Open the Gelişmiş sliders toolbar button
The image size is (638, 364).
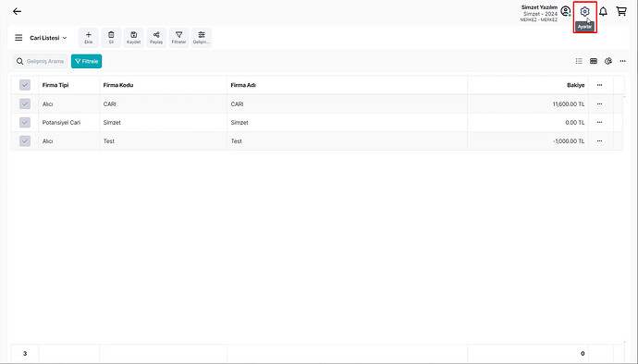pos(202,38)
